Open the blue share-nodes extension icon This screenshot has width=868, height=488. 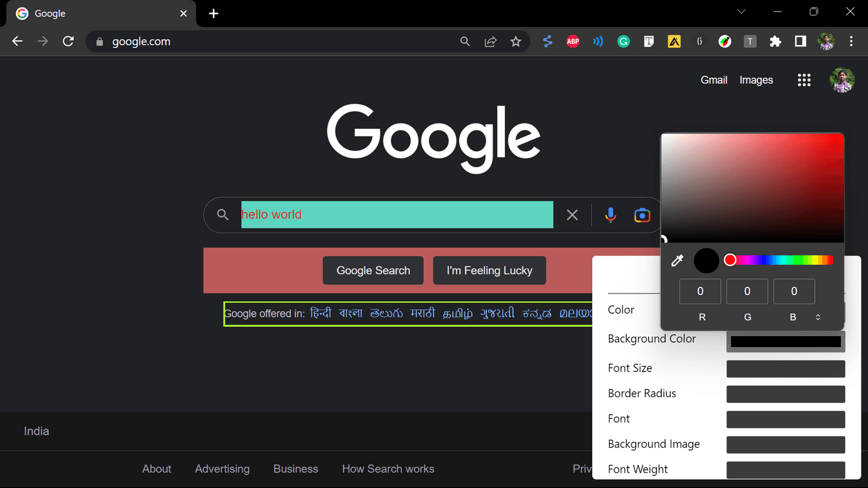tap(547, 42)
